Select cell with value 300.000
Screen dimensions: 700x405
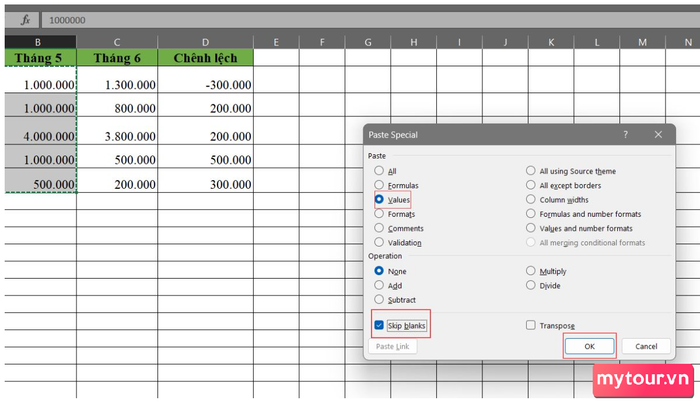205,180
